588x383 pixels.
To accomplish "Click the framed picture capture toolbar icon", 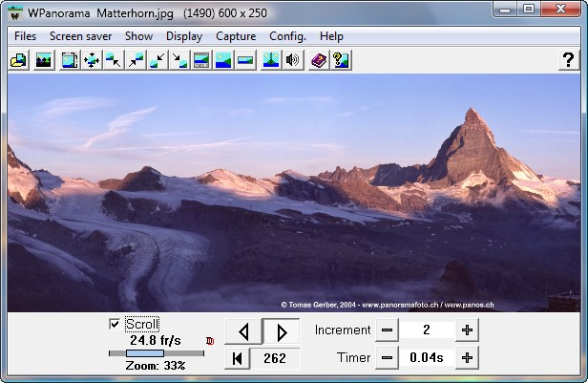I will tap(70, 60).
